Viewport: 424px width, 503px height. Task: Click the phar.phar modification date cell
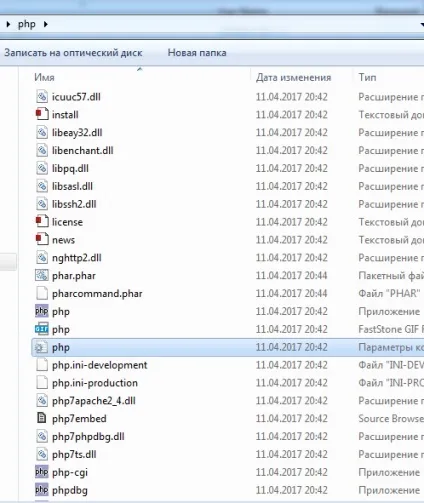coord(292,276)
